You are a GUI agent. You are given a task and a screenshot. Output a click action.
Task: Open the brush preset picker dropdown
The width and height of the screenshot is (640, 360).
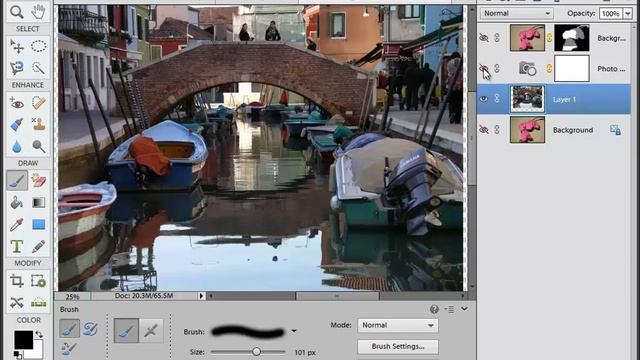(x=294, y=331)
